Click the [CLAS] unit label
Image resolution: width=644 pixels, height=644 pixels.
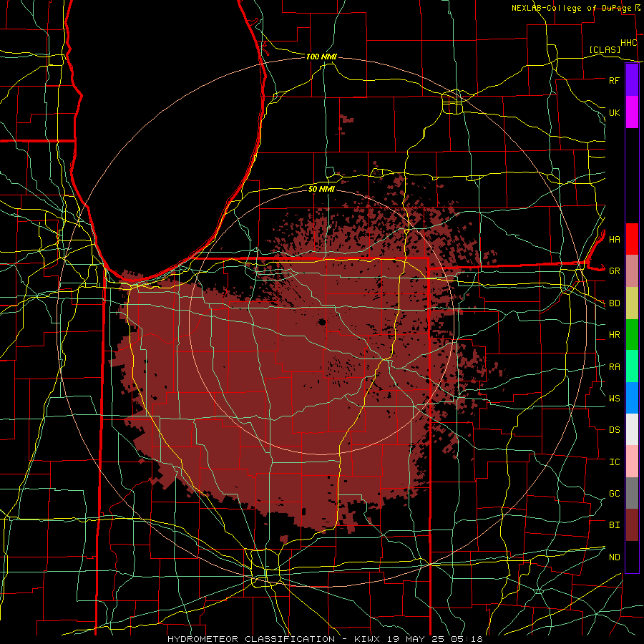[605, 49]
